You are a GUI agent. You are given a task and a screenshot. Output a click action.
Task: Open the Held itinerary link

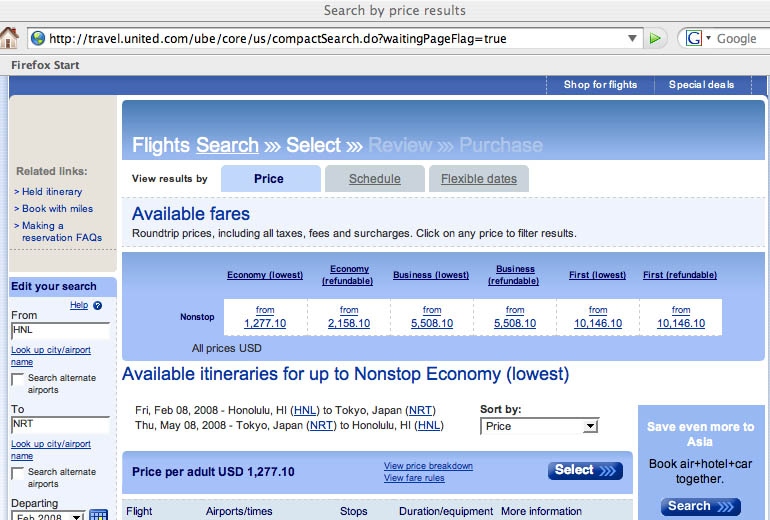[52, 192]
